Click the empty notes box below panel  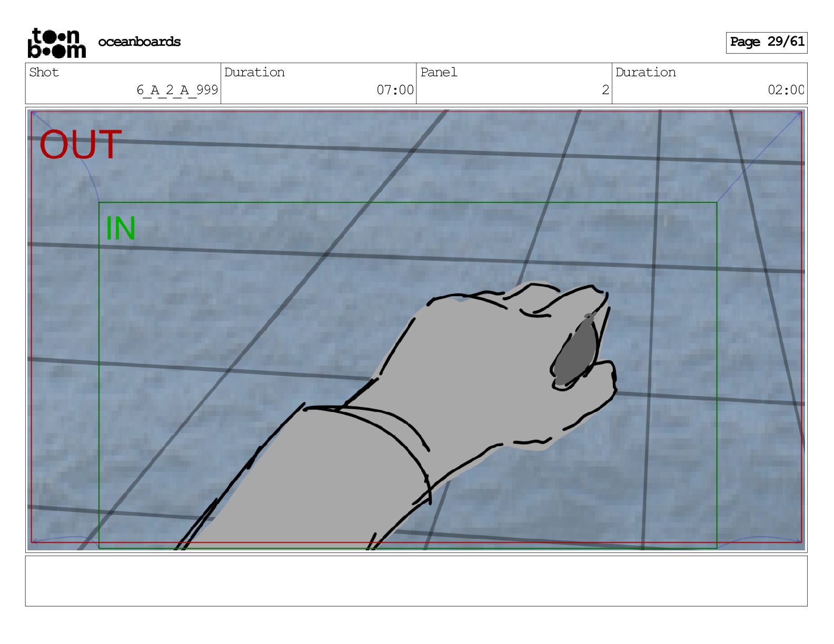coord(416,581)
